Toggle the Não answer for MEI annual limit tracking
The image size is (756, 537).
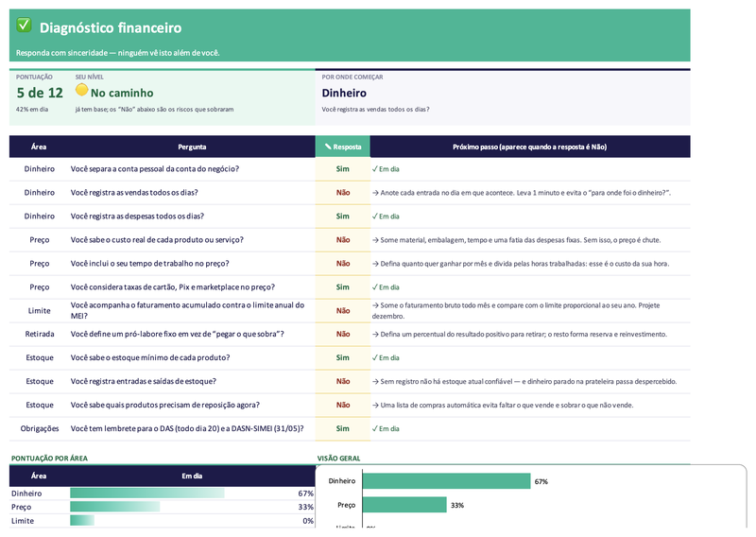click(x=342, y=311)
